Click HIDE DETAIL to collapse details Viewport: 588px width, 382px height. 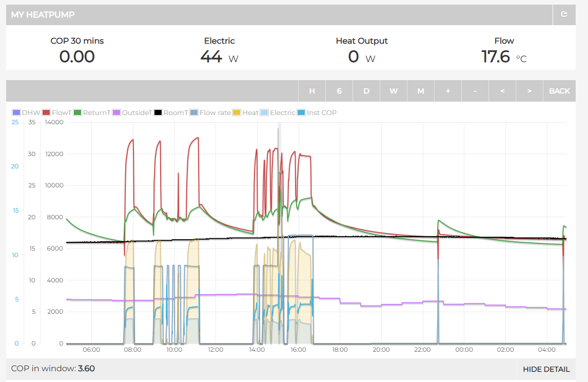546,369
